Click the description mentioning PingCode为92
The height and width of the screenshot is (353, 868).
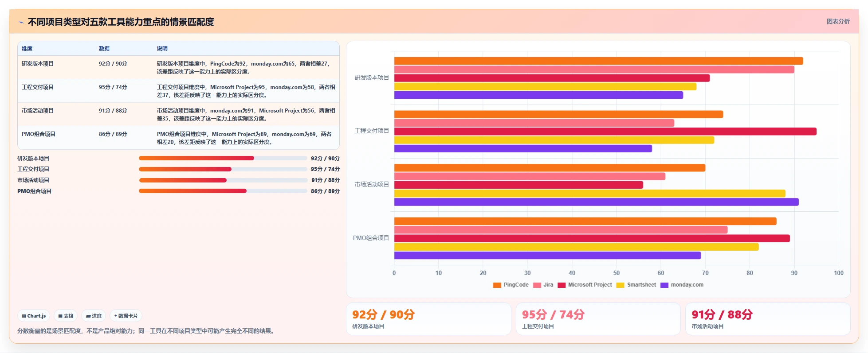[x=245, y=67]
